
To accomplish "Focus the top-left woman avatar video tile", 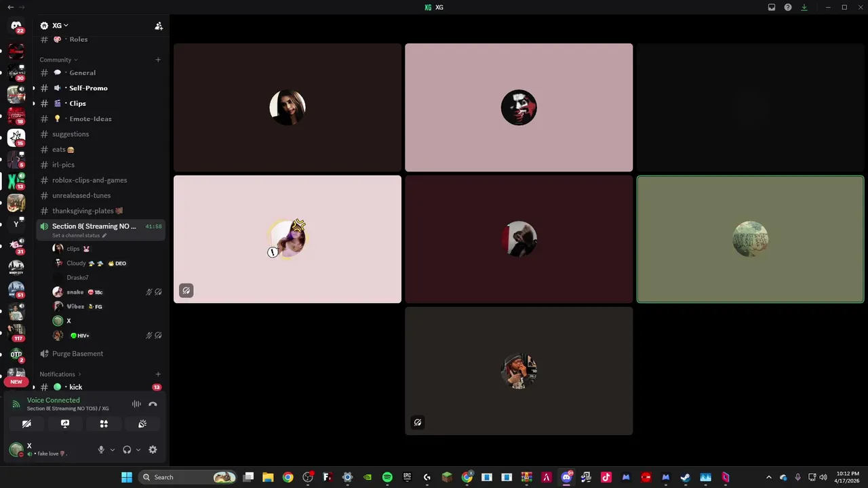I will click(288, 107).
